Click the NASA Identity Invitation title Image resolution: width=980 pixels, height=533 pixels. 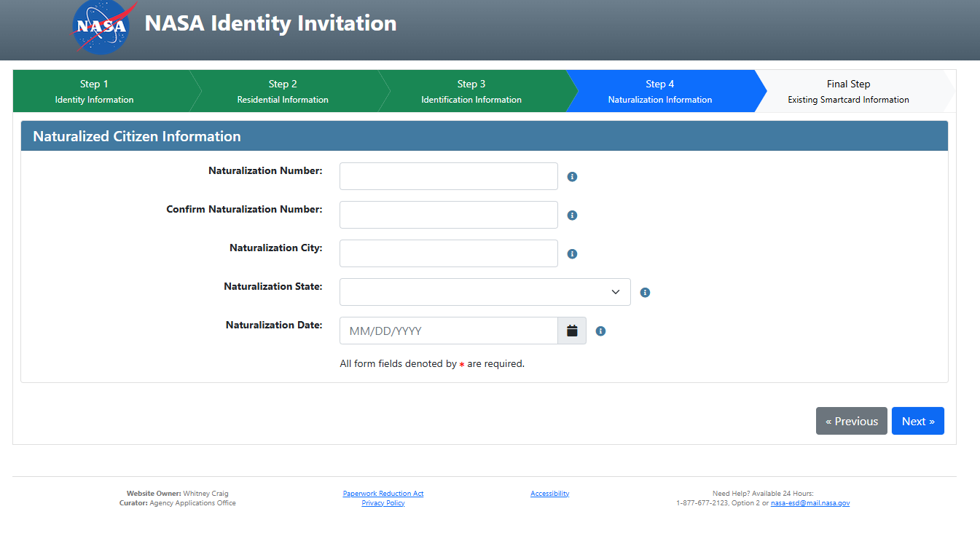coord(270,23)
